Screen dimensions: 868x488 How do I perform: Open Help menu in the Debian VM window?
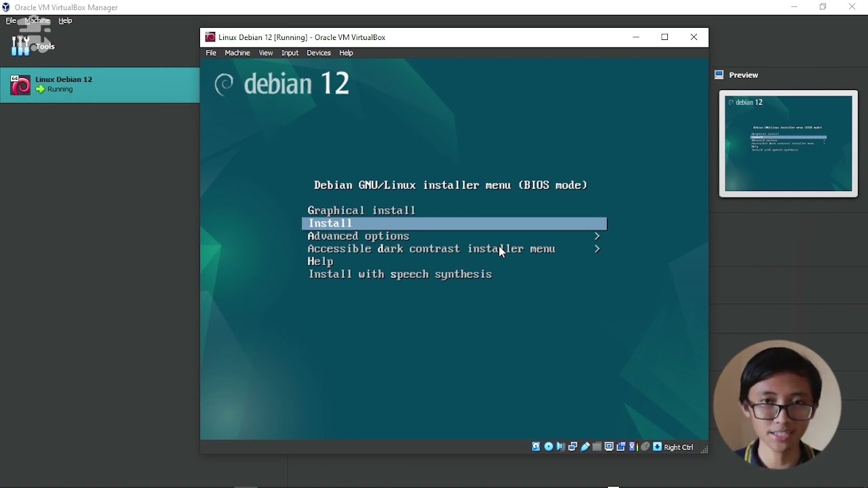click(x=346, y=53)
